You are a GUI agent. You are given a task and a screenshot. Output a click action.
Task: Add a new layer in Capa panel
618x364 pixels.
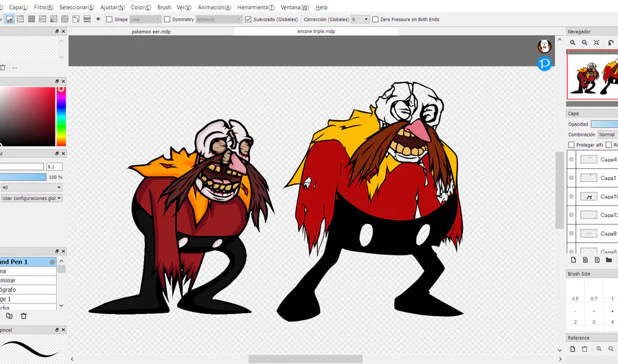pyautogui.click(x=573, y=260)
